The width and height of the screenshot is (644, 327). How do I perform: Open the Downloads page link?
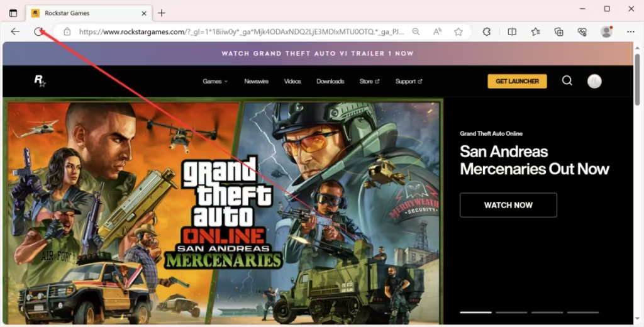point(330,81)
